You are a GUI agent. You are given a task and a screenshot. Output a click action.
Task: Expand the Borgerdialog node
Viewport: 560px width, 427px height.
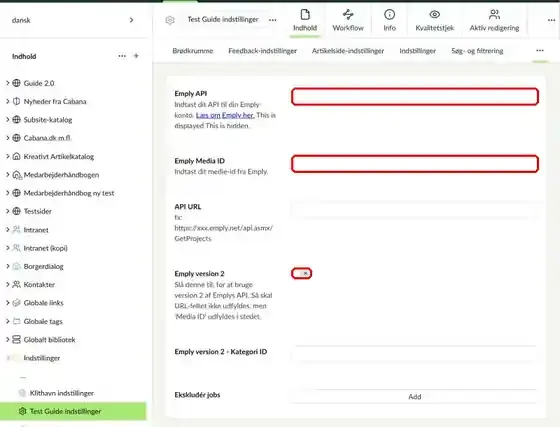8,266
